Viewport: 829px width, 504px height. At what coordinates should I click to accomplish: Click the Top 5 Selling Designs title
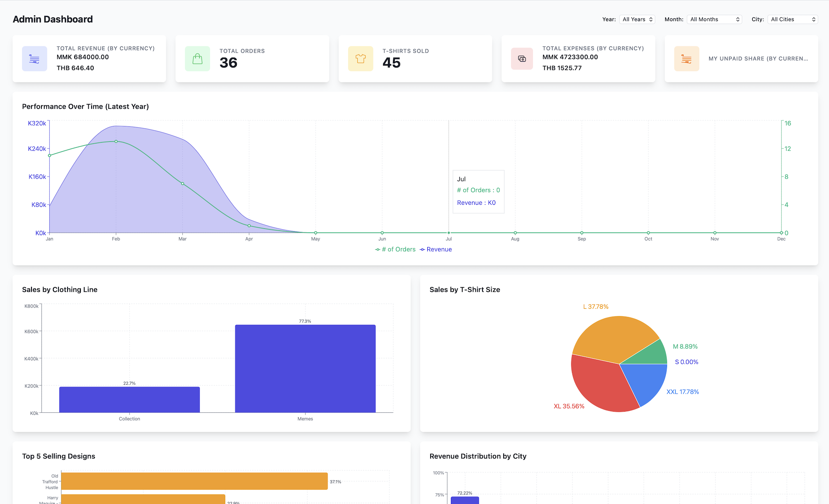click(58, 456)
